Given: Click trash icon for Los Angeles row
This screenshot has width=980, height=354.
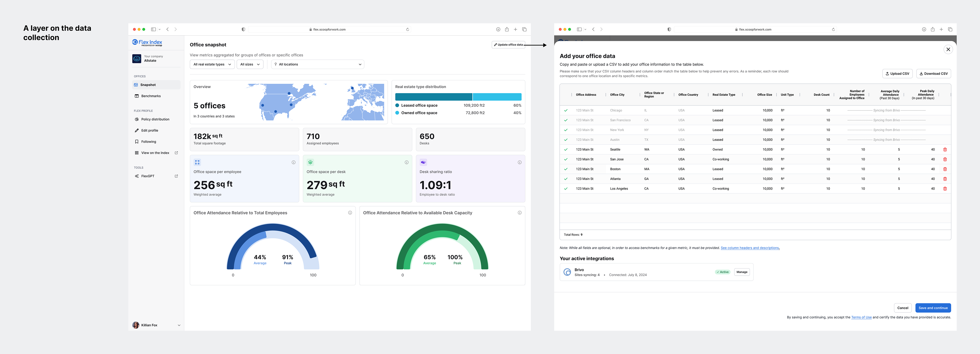Looking at the screenshot, I should tap(945, 189).
